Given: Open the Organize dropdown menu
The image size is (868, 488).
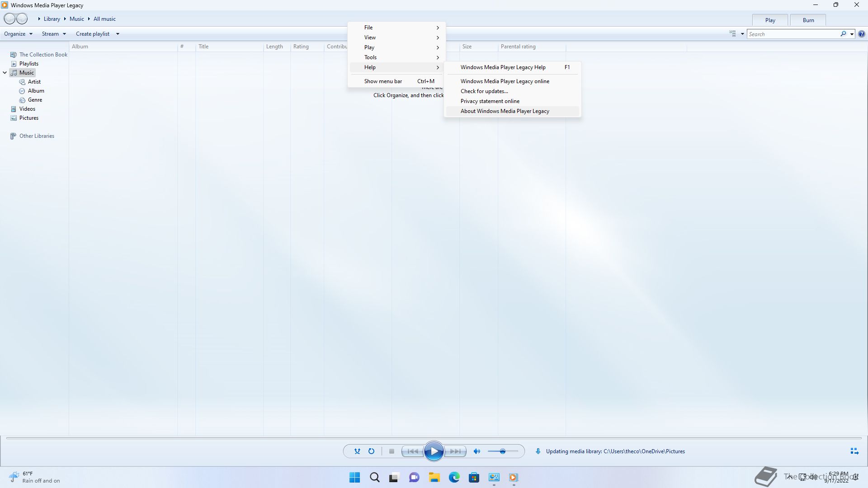Looking at the screenshot, I should (x=18, y=34).
